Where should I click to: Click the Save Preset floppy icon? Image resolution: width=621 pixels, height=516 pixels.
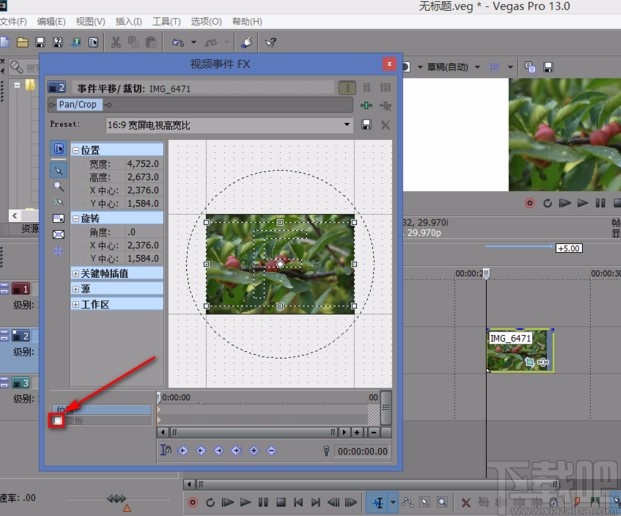367,125
